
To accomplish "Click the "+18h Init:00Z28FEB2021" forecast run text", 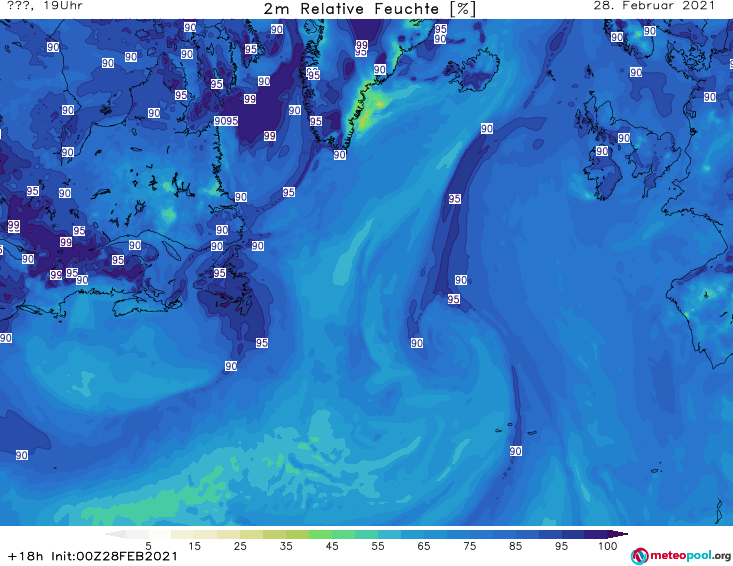I will coord(93,556).
